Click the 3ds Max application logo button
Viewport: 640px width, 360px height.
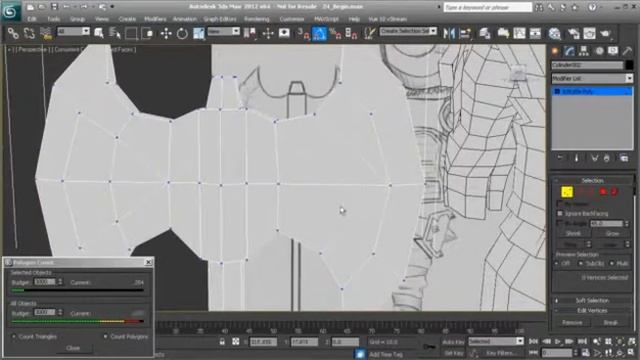pyautogui.click(x=11, y=11)
